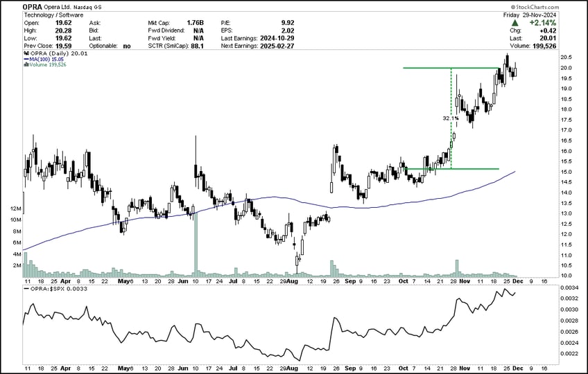This screenshot has height=374, width=588.
Task: Click the Technology / Software sector label
Action: click(53, 15)
